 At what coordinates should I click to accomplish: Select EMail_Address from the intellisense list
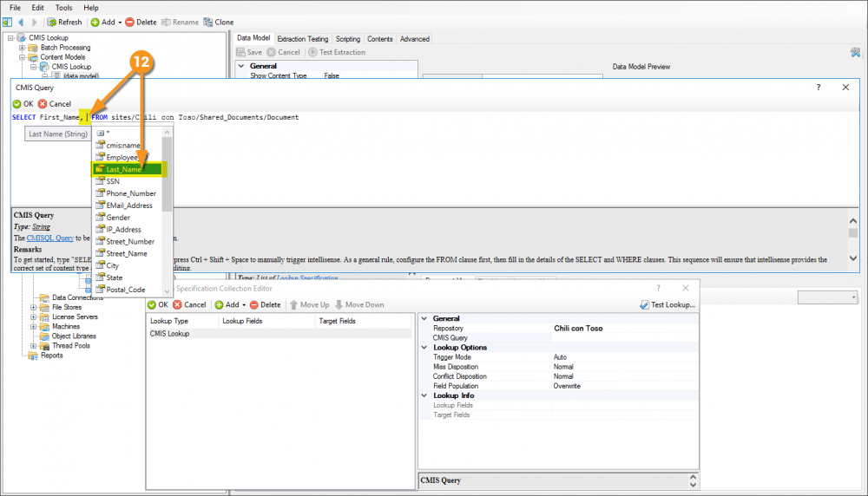(128, 206)
